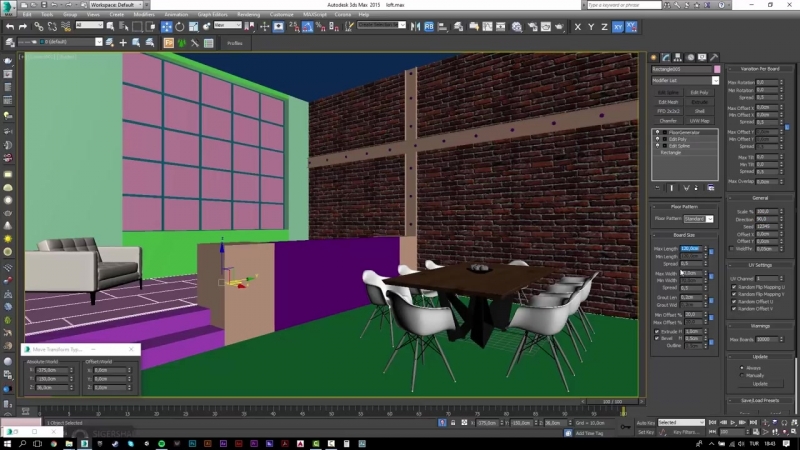The image size is (800, 450).
Task: Activate Select and Move tool
Action: tap(166, 27)
